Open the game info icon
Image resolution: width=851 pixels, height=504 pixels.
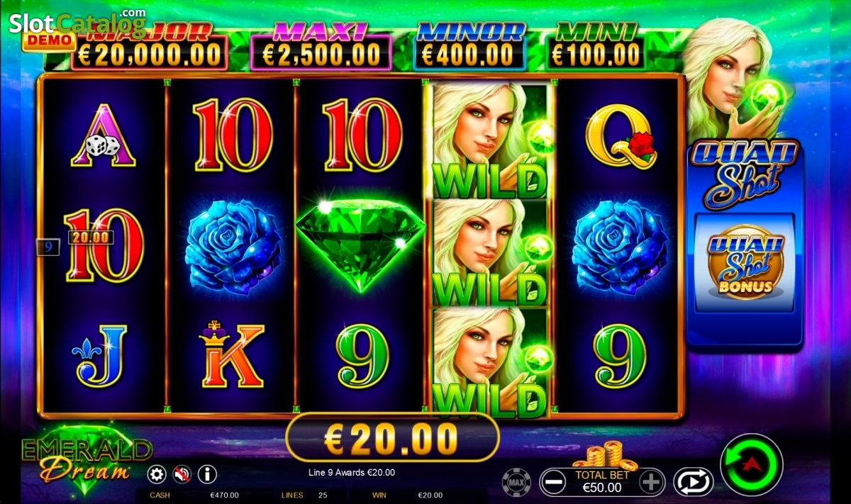[207, 474]
